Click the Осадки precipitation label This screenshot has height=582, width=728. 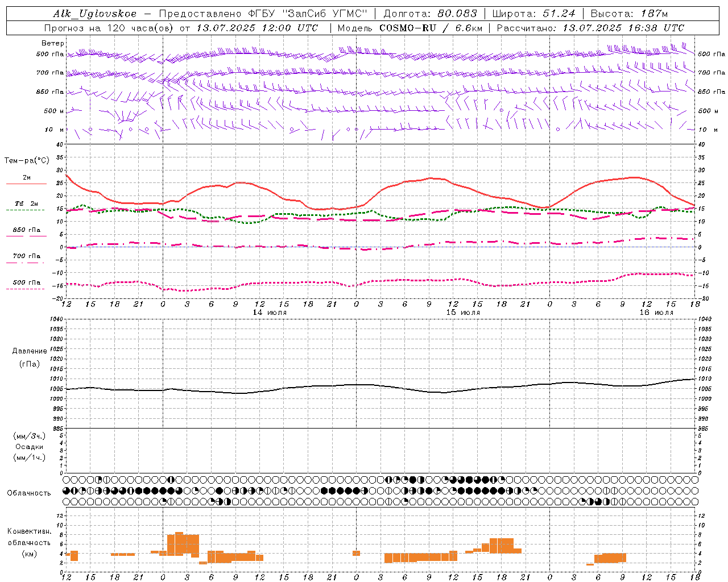coord(29,447)
